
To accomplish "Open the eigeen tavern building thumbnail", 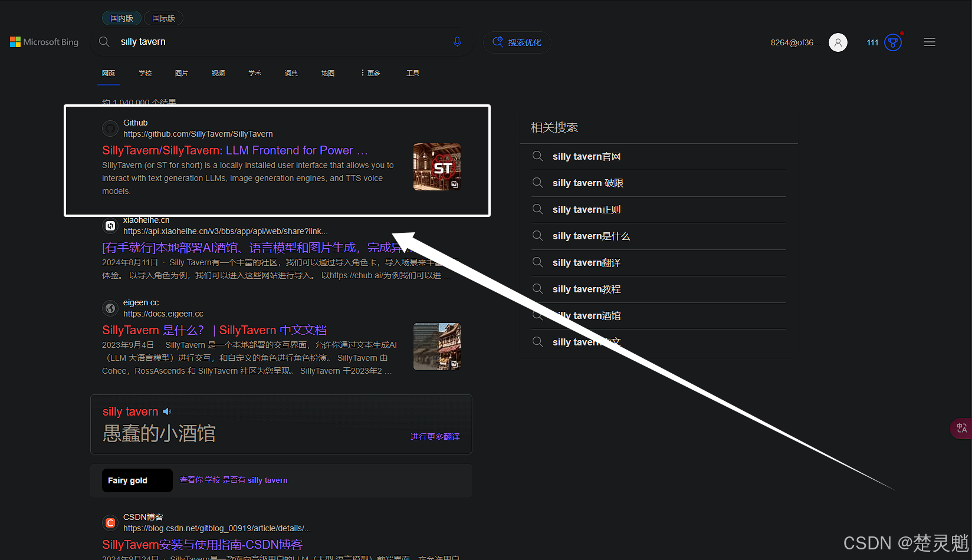I will click(437, 347).
